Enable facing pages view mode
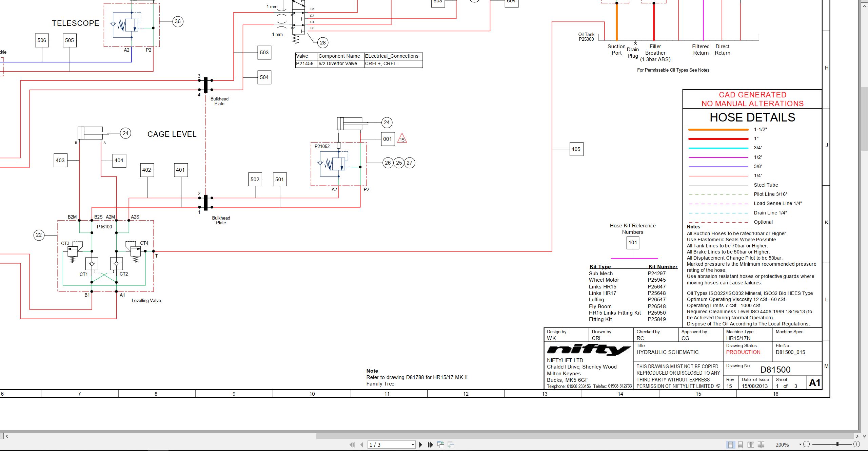868x451 pixels. pyautogui.click(x=751, y=445)
